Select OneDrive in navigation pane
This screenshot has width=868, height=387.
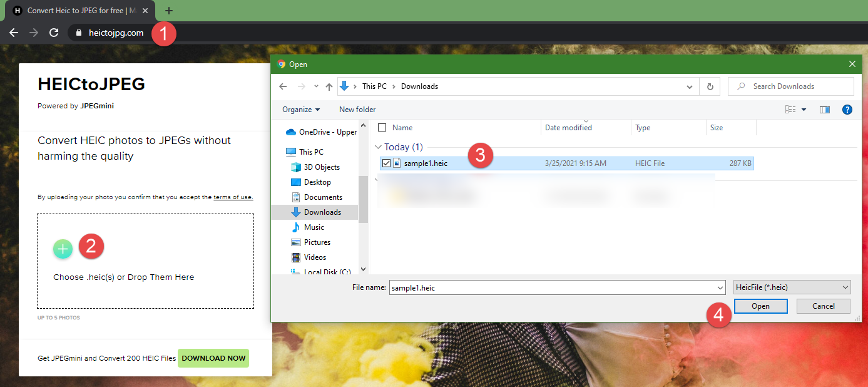click(321, 132)
